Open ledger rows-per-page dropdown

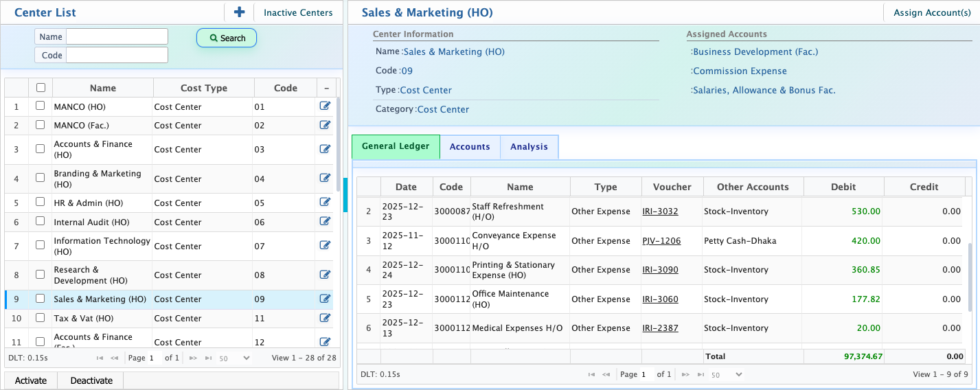[727, 374]
